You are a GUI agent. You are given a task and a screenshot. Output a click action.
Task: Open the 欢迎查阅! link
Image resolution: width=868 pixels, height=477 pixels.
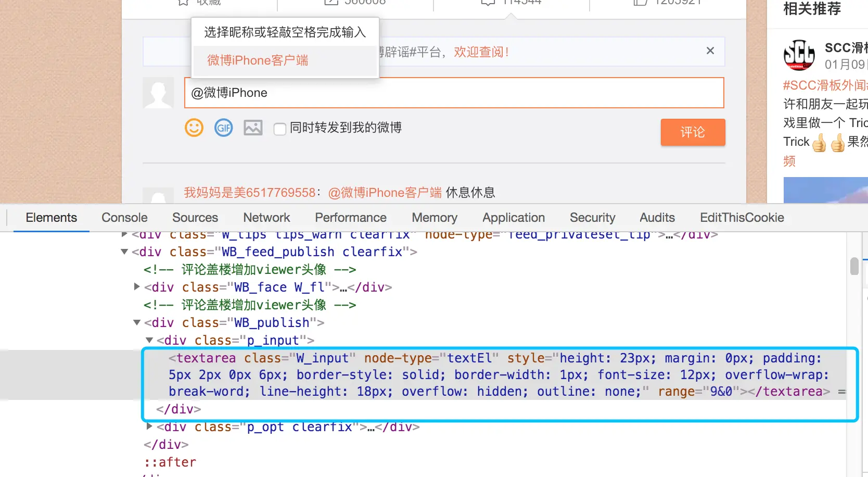coord(481,52)
